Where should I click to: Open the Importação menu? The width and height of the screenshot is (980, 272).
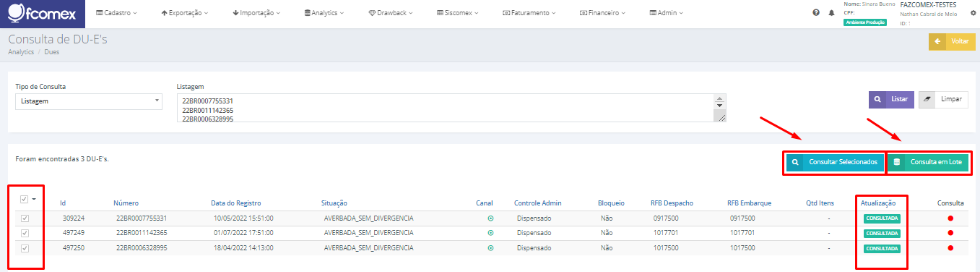pyautogui.click(x=256, y=13)
